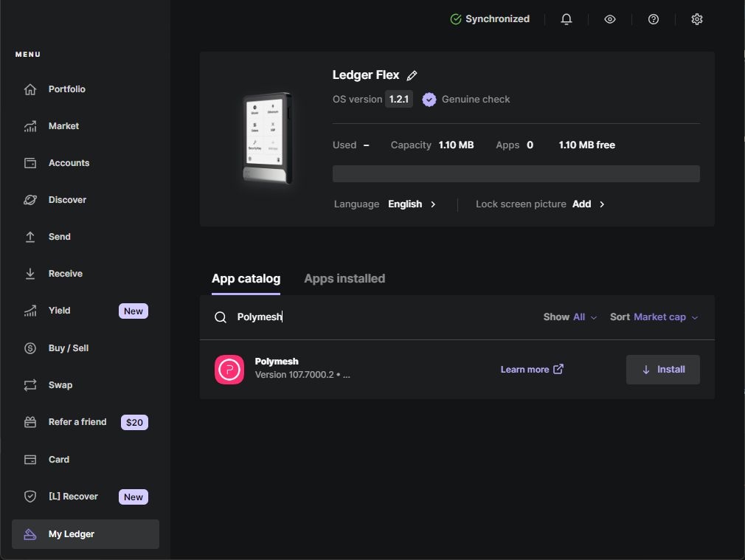The height and width of the screenshot is (560, 745).
Task: Click the Polymesh app icon
Action: tap(229, 370)
